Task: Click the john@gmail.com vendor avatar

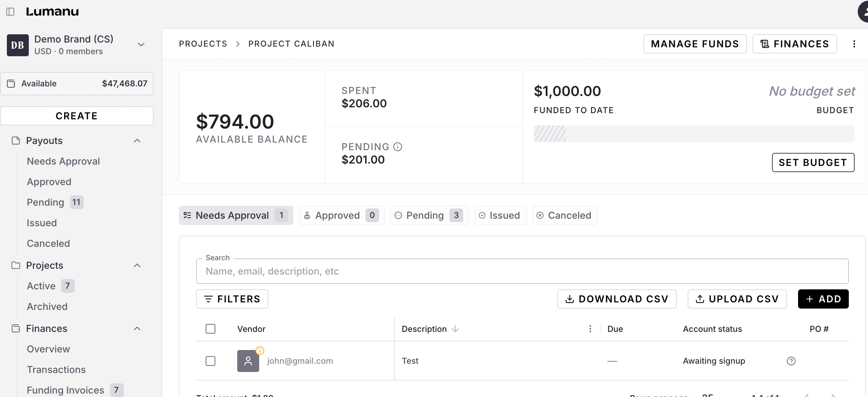Action: point(248,361)
